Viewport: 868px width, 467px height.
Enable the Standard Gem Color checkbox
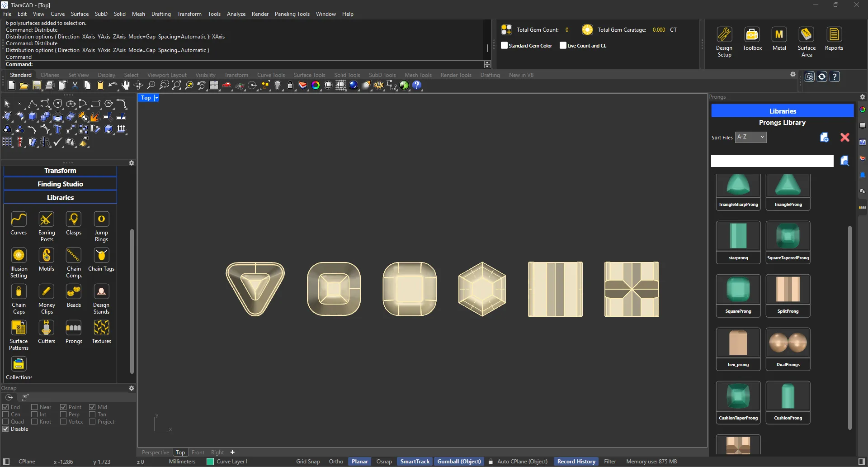pos(505,45)
